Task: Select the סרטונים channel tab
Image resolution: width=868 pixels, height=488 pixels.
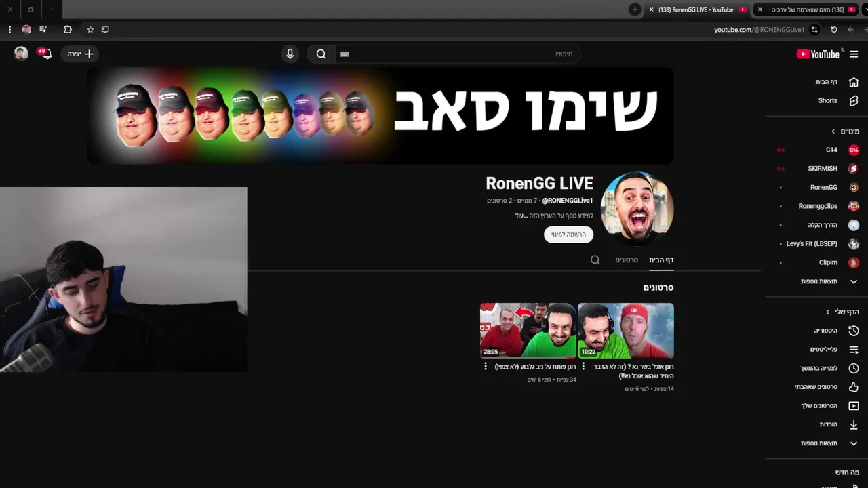Action: [x=627, y=260]
